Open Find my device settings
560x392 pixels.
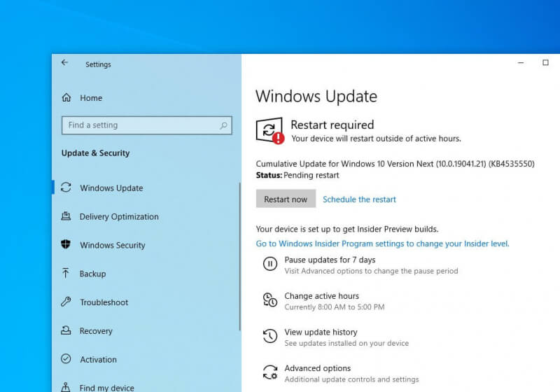[106, 387]
